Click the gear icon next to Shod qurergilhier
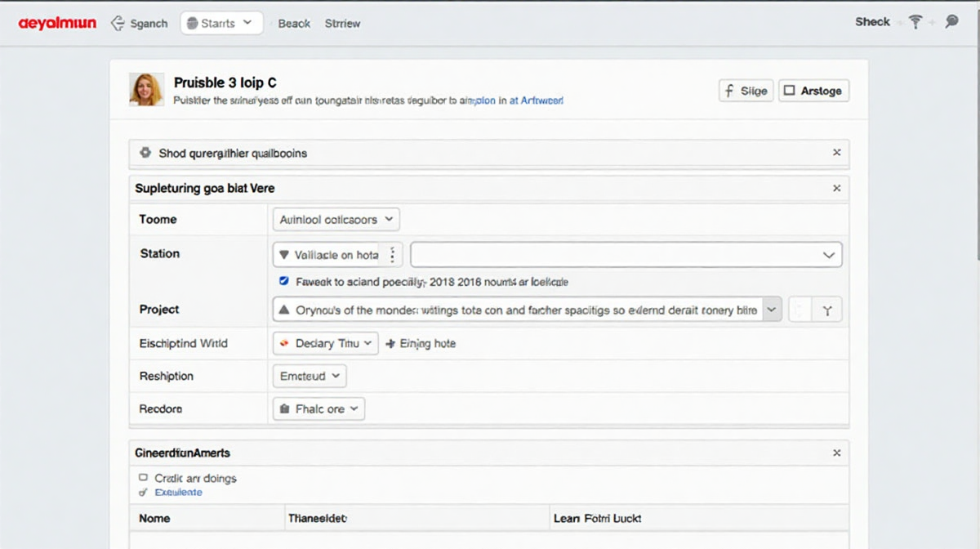 pyautogui.click(x=145, y=153)
